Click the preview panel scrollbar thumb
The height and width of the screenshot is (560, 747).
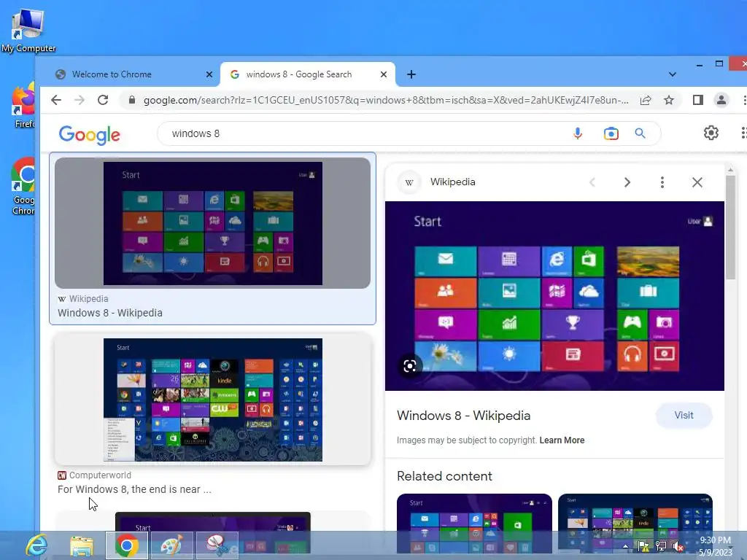(730, 227)
